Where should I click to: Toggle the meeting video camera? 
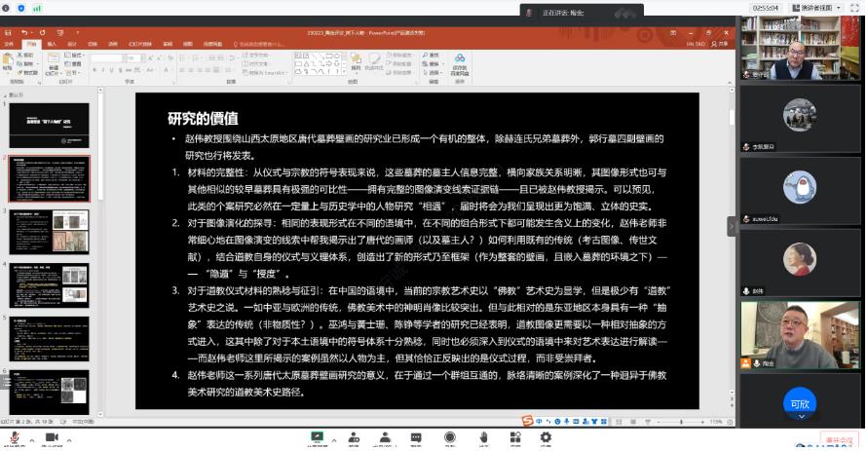coord(52,437)
